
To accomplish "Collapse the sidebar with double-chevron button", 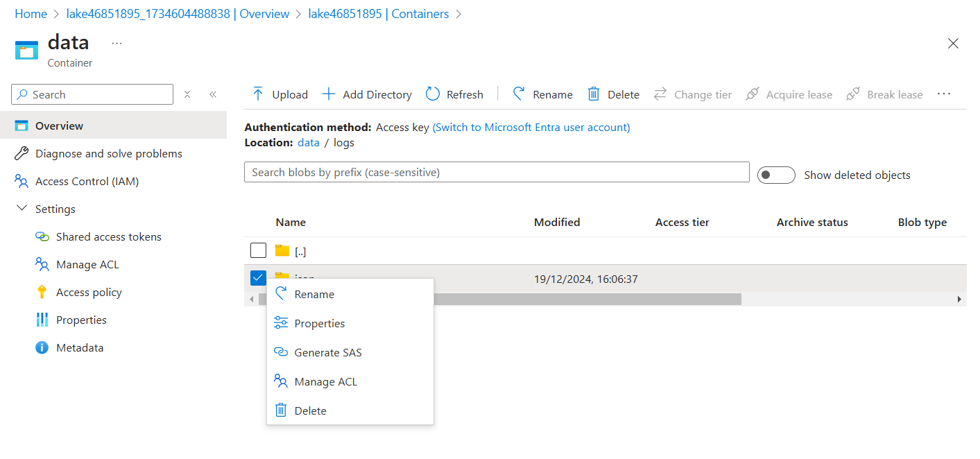I will click(x=213, y=94).
